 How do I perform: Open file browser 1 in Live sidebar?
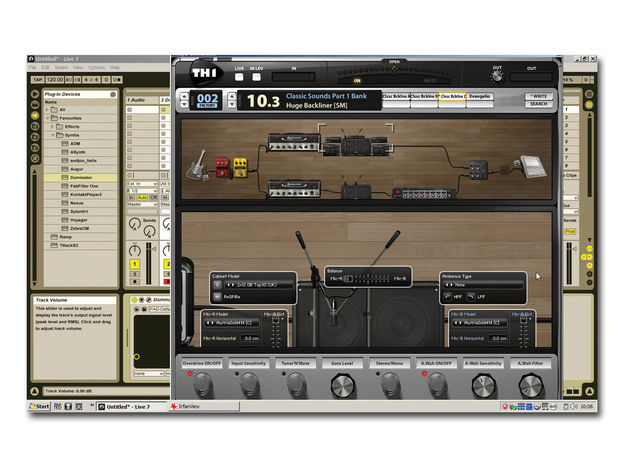tap(35, 126)
